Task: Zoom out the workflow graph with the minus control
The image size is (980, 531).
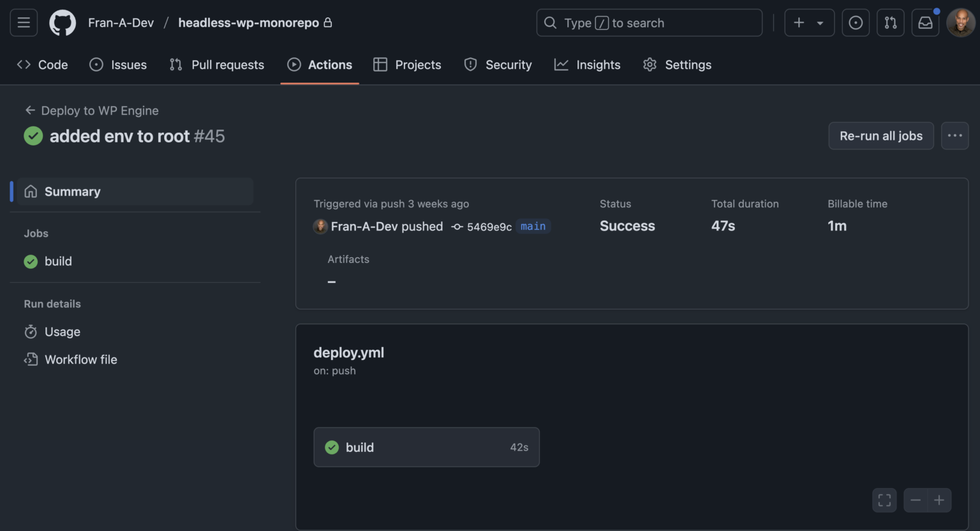Action: click(916, 500)
